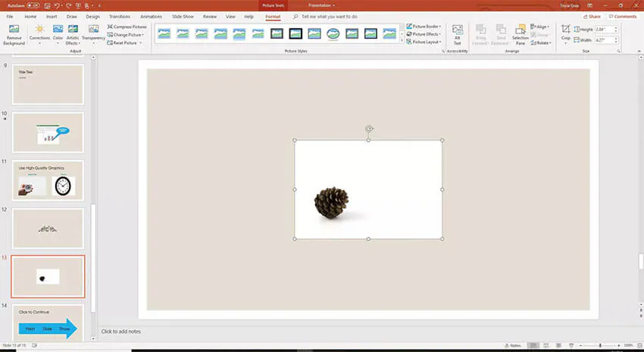Apply the third picture style thumbnail
Screen dimensions: 644x352
click(x=202, y=33)
